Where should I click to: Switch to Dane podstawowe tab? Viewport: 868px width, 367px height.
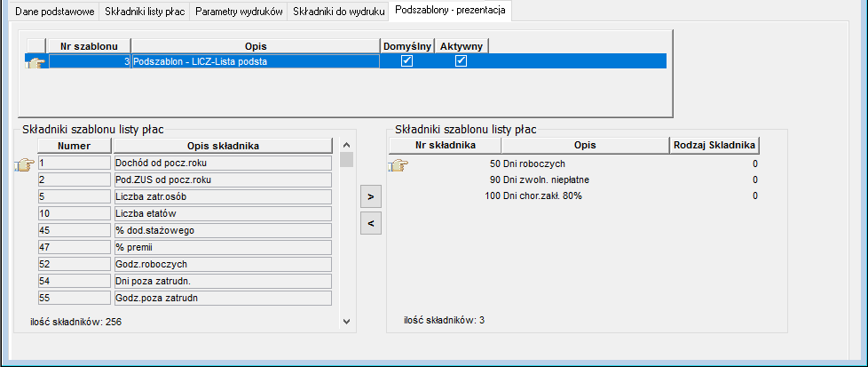pyautogui.click(x=55, y=12)
